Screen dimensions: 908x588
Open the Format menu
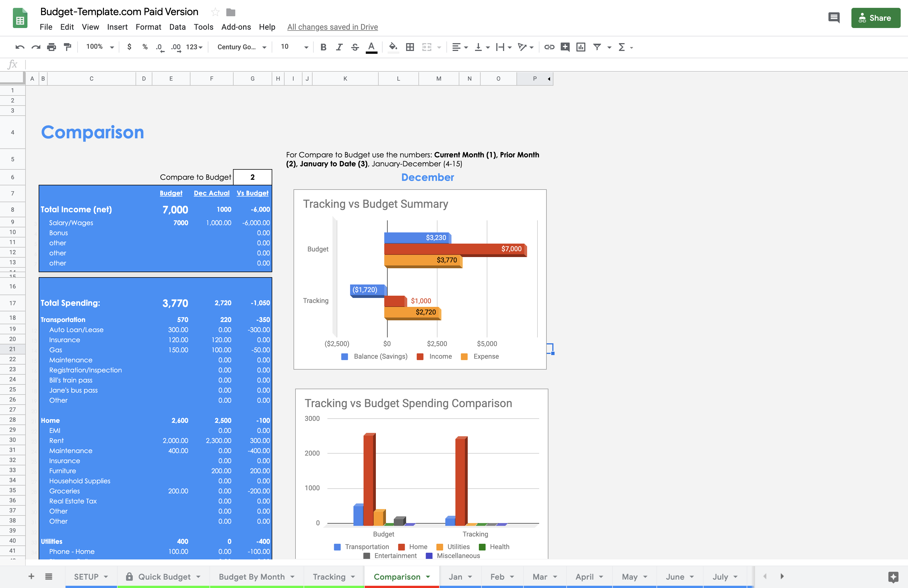pyautogui.click(x=148, y=27)
